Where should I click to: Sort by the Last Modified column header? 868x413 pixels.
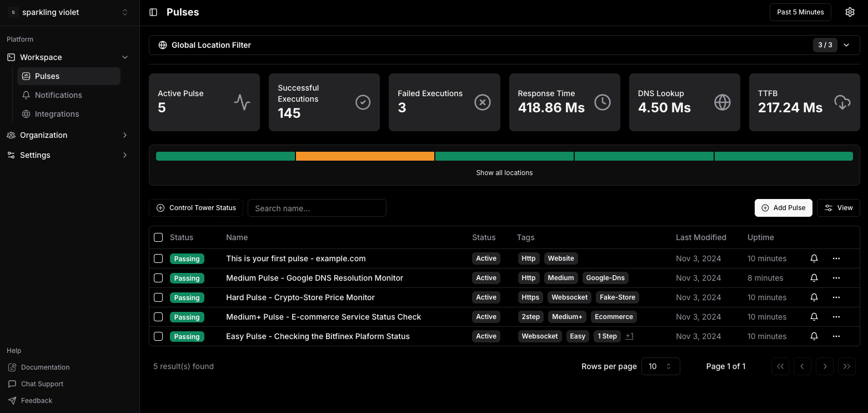[x=701, y=237]
